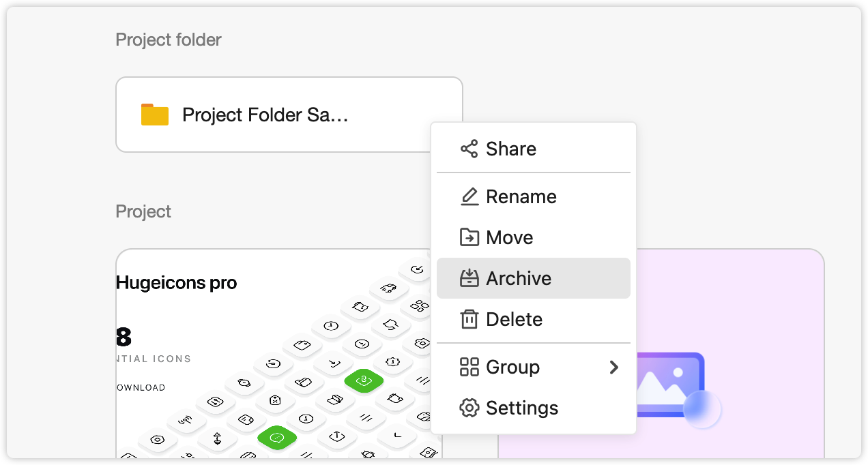
Task: Click the Move folder-arrow icon
Action: tap(469, 237)
